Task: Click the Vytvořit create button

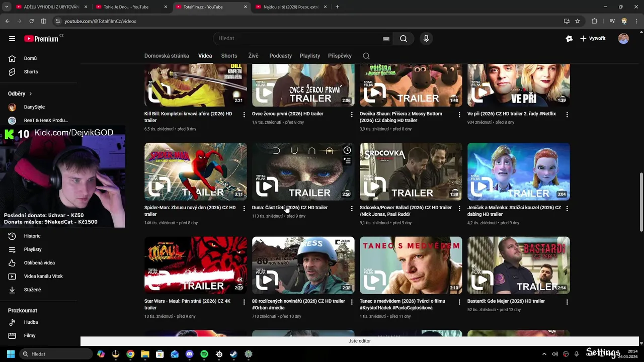Action: click(593, 39)
